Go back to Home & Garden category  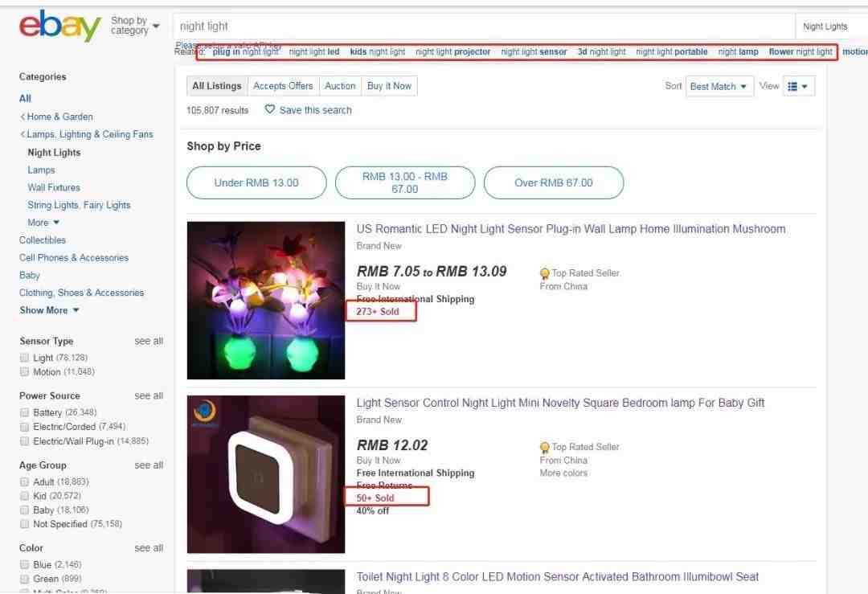coord(59,117)
